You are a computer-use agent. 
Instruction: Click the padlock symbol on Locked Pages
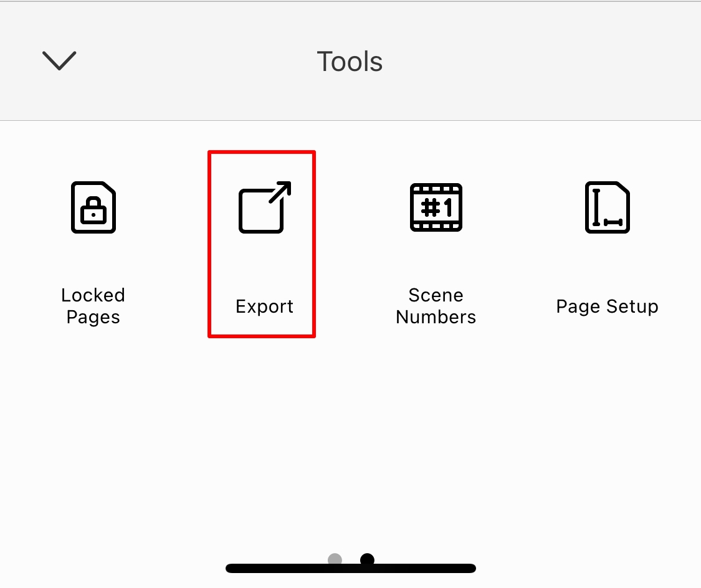click(93, 211)
